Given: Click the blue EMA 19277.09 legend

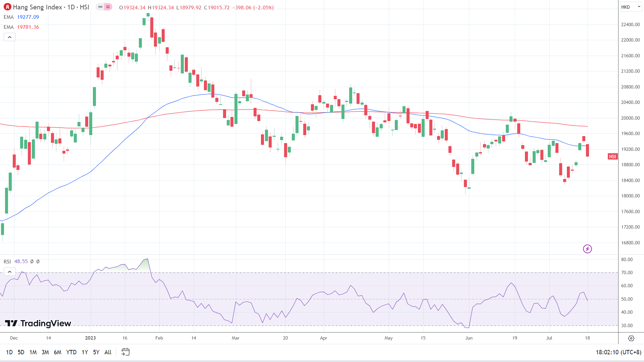Looking at the screenshot, I should point(21,17).
